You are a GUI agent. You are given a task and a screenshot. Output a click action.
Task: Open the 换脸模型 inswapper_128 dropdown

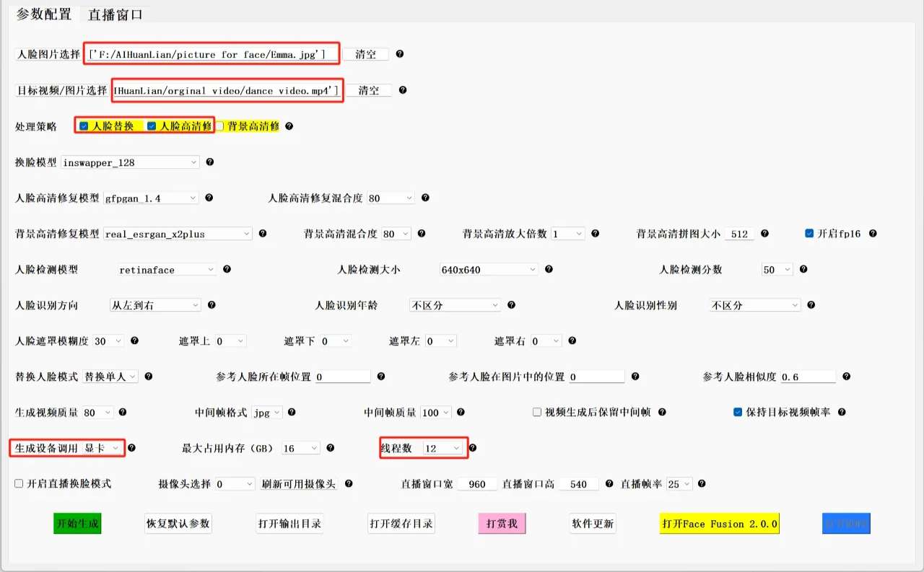[130, 163]
